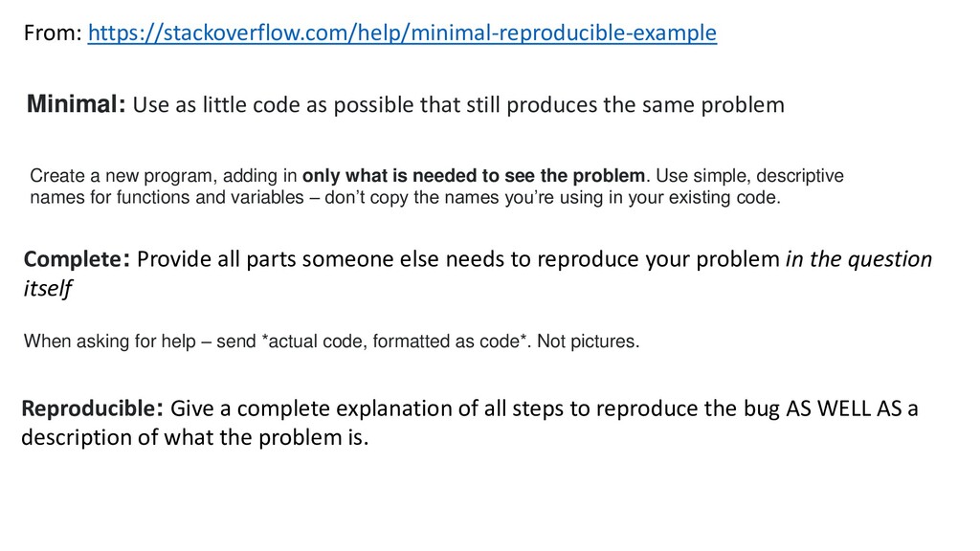Click the phrase "Use simple, descriptive"
The height and width of the screenshot is (551, 980).
tap(750, 176)
